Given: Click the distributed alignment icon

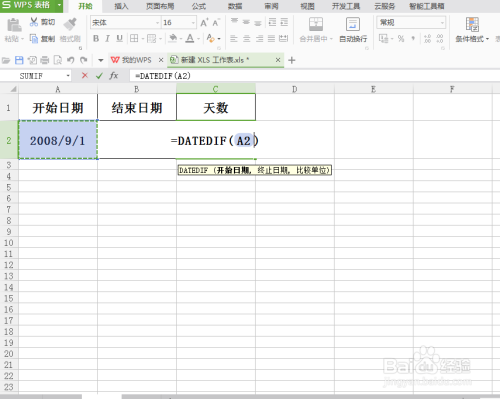Looking at the screenshot, I should pos(283,39).
